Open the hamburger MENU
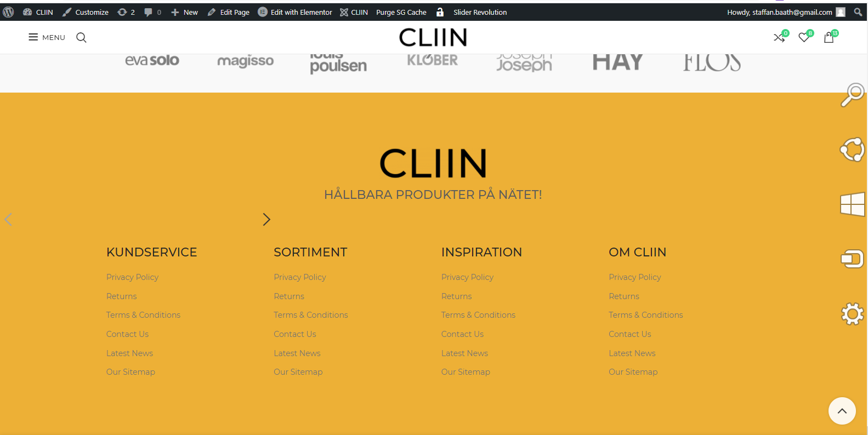868x435 pixels. click(47, 37)
